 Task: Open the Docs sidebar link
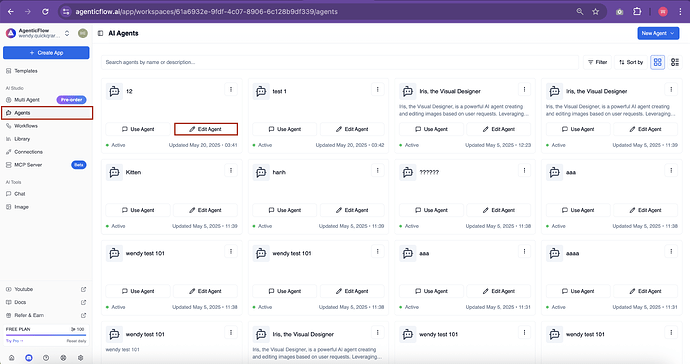20,302
